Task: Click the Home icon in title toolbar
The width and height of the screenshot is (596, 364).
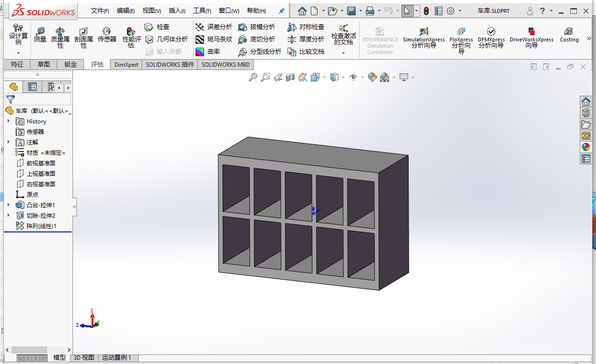Action: [302, 10]
